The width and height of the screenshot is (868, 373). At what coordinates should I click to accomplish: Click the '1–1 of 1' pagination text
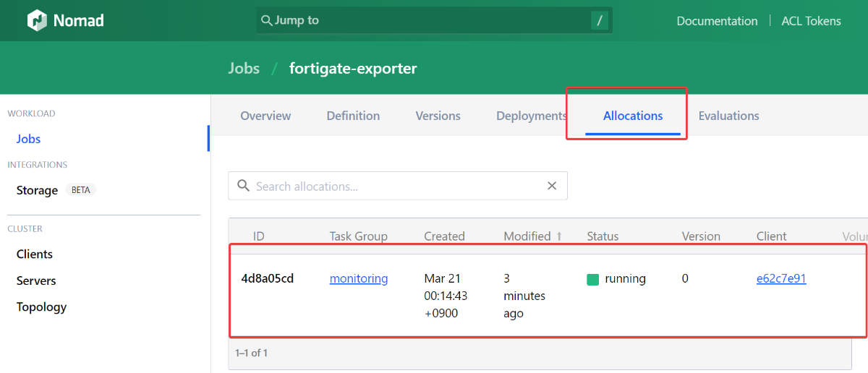(x=251, y=353)
